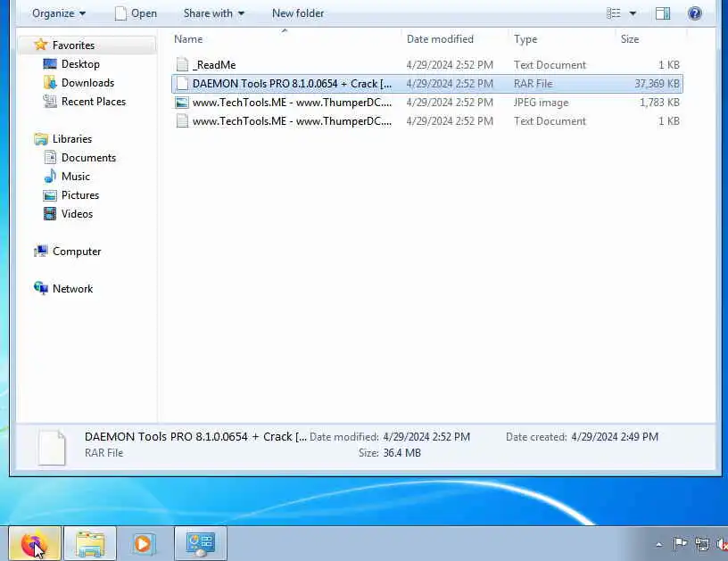Open Desktop in Favorites
Screen dimensions: 728x561
[x=80, y=64]
